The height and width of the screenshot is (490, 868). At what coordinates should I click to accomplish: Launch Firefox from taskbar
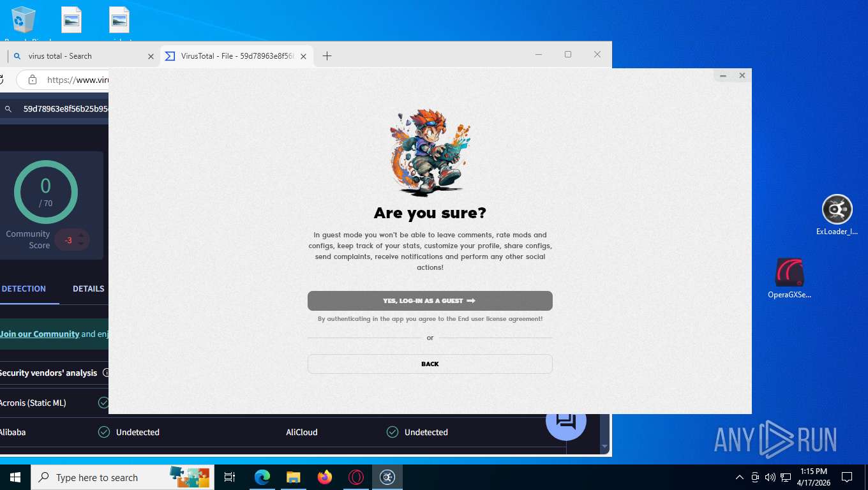(x=325, y=477)
